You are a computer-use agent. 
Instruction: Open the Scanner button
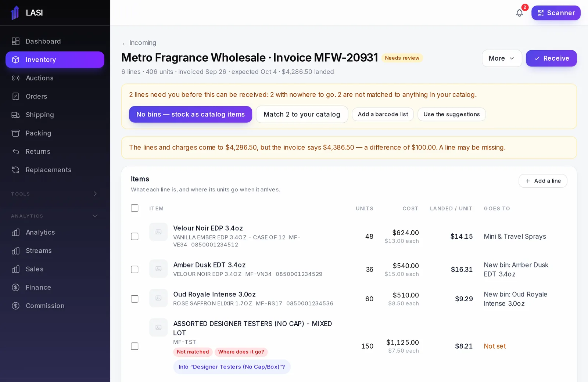pos(556,13)
